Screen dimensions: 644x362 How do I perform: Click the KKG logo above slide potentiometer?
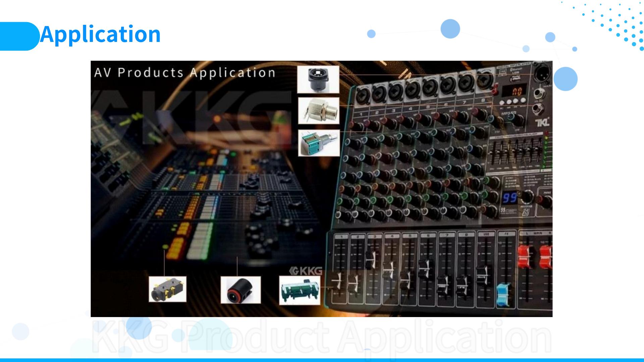(x=306, y=271)
